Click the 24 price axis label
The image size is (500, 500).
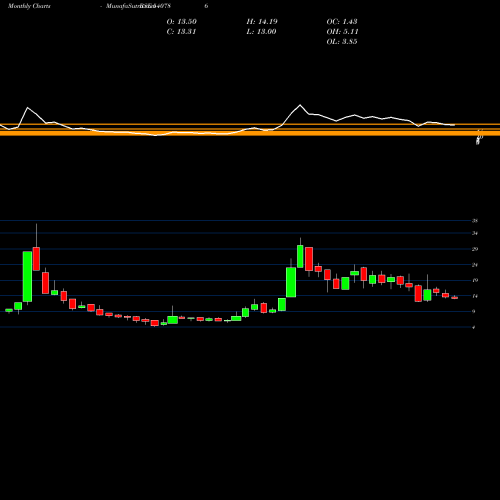tap(475, 265)
